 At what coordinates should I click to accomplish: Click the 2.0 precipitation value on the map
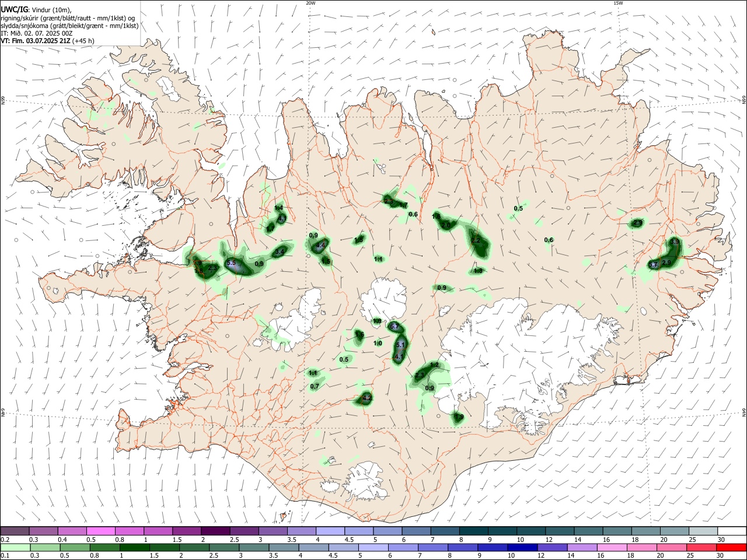446,225
